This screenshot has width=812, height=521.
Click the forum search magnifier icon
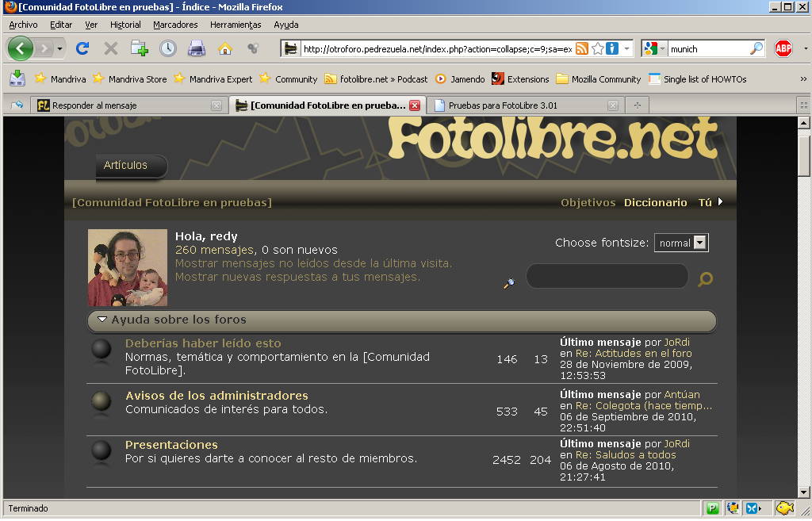tap(705, 279)
